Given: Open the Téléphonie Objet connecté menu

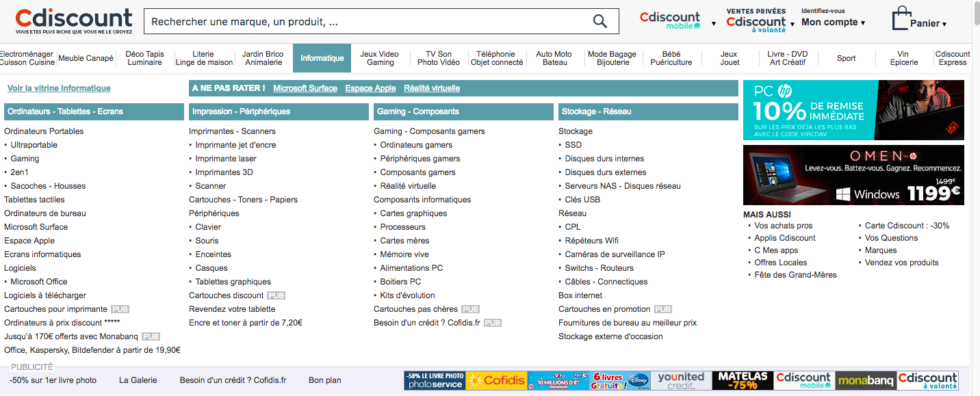Looking at the screenshot, I should coord(497,58).
